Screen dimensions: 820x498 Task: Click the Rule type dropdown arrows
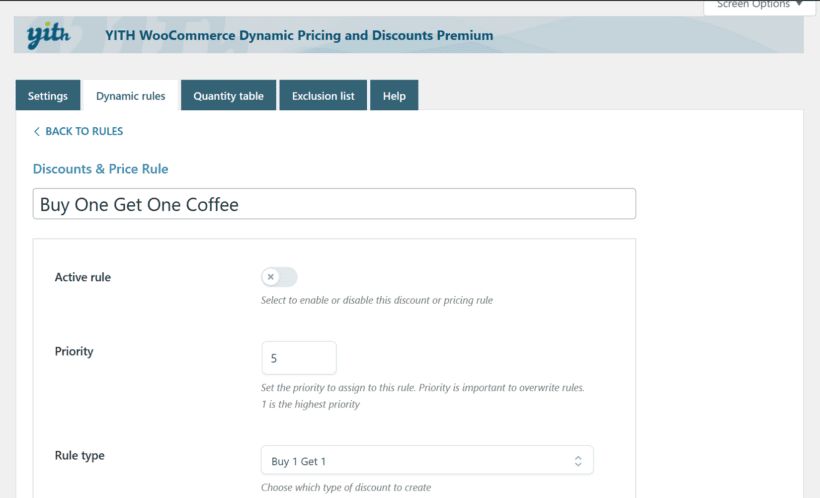click(x=578, y=461)
